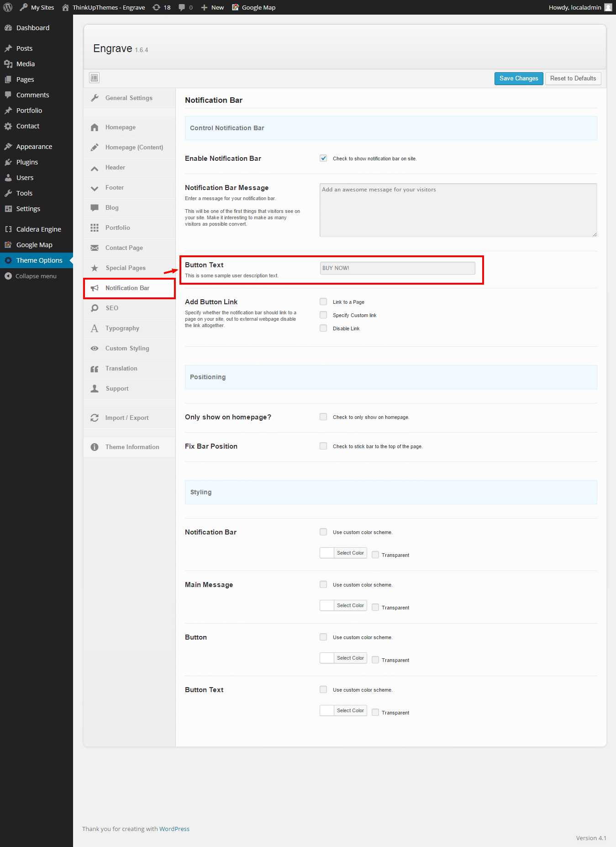Click the Theme Information info icon
Image resolution: width=616 pixels, height=847 pixels.
[95, 447]
